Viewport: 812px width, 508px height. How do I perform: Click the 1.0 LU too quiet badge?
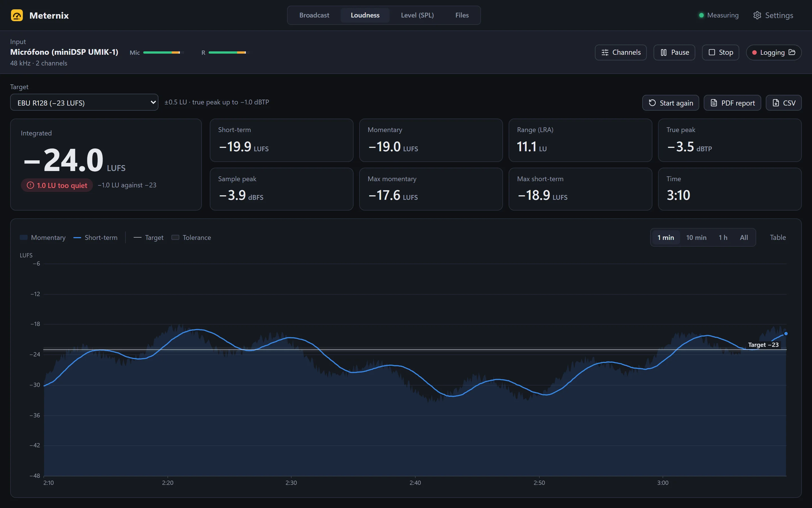57,185
